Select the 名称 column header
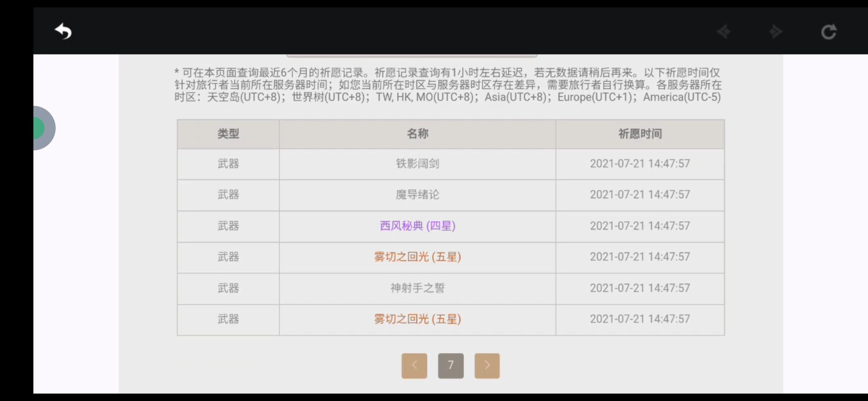Image resolution: width=868 pixels, height=401 pixels. 418,134
